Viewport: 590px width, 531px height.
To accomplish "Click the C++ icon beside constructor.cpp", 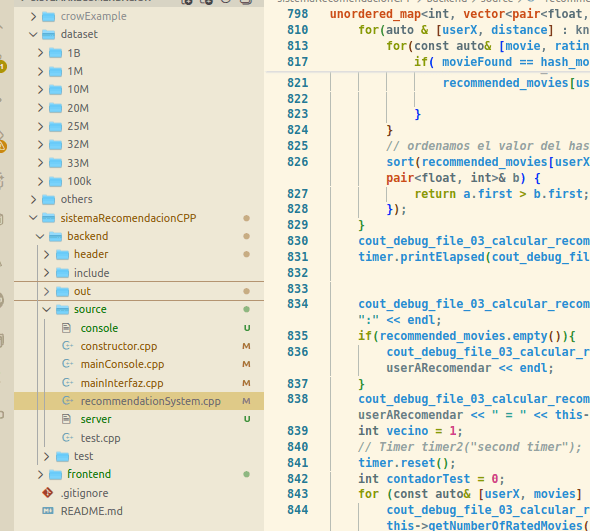I will click(67, 346).
